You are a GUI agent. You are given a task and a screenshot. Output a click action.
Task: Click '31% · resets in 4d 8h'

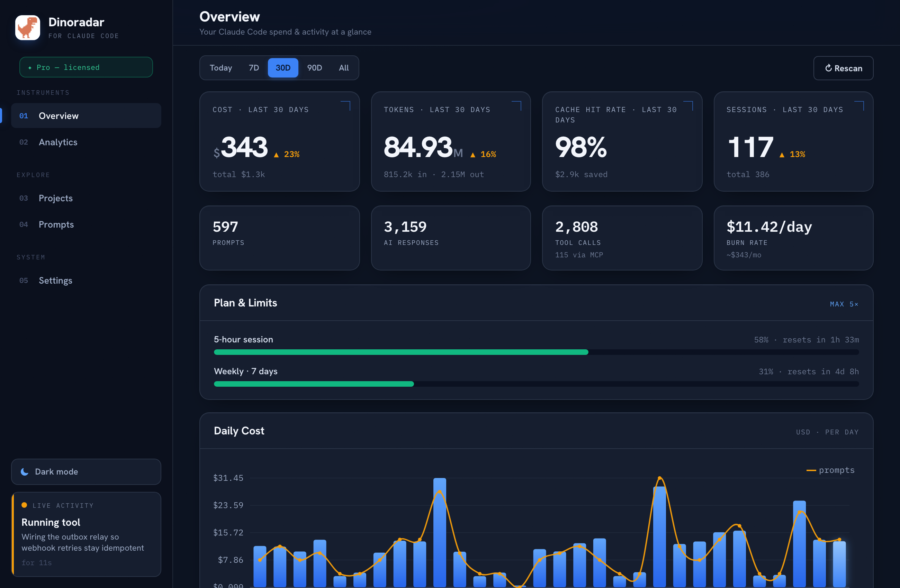809,371
